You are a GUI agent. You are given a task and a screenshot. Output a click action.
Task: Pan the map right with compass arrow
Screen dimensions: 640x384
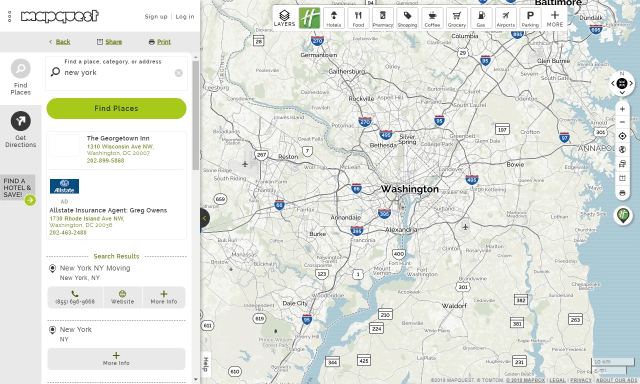click(x=631, y=83)
